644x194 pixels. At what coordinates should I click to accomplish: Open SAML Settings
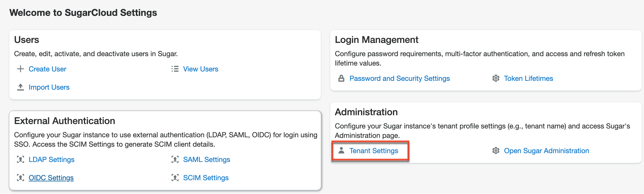point(207,160)
